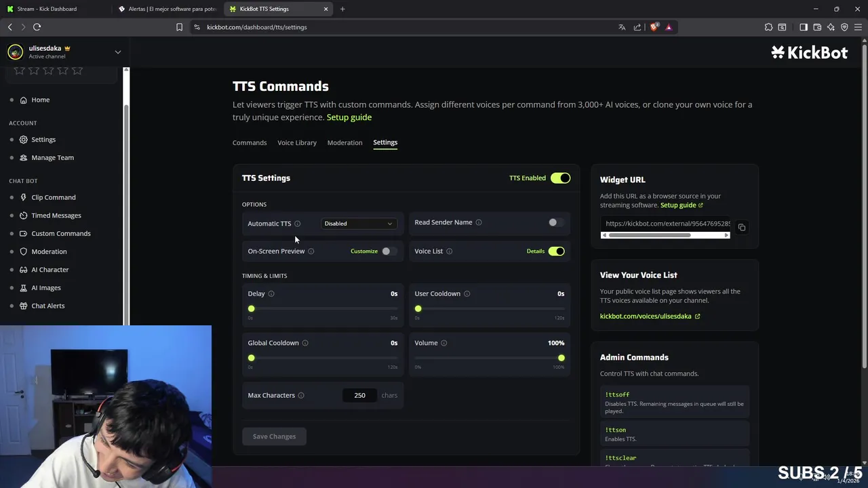Open Setup guide link in Widget URL panel
This screenshot has height=488, width=868.
(x=682, y=205)
